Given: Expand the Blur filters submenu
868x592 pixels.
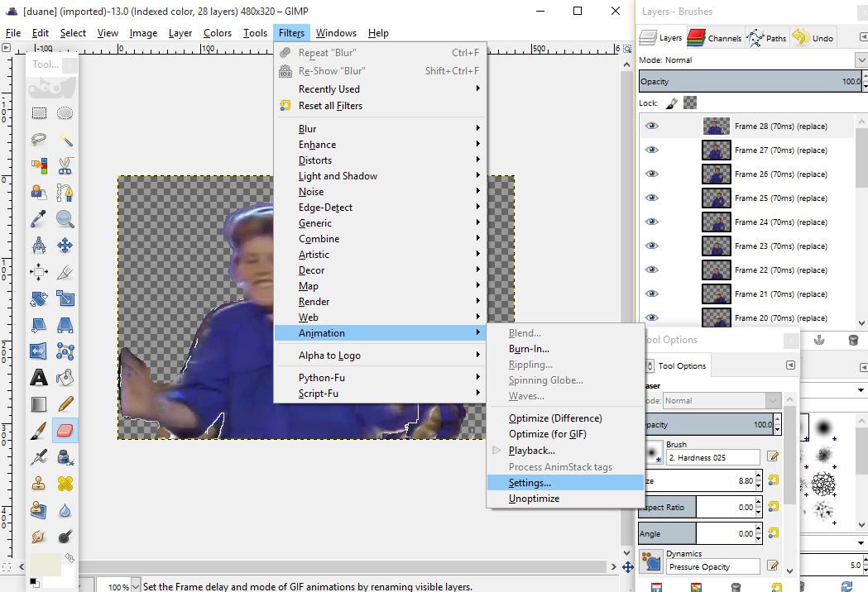Looking at the screenshot, I should [x=381, y=129].
